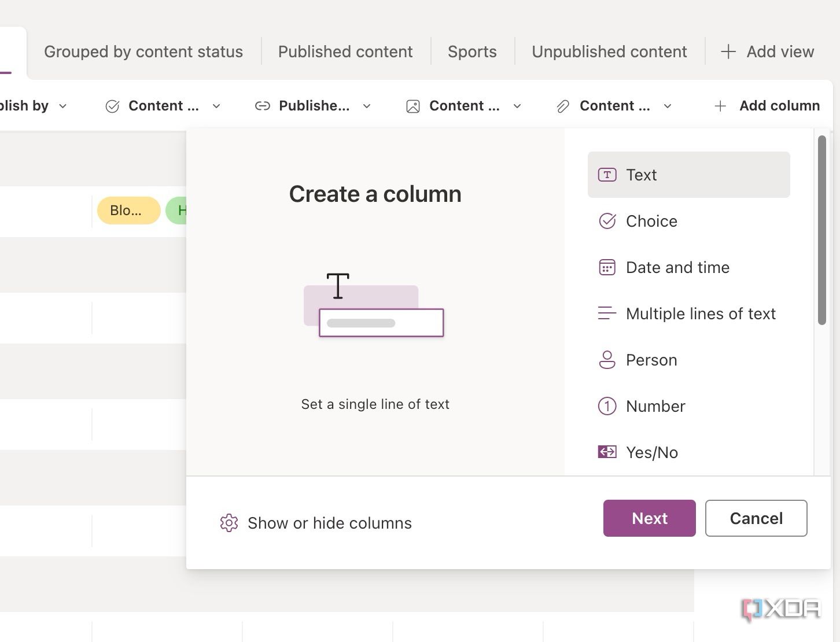Click the Number column type icon
Image resolution: width=840 pixels, height=642 pixels.
(x=607, y=406)
